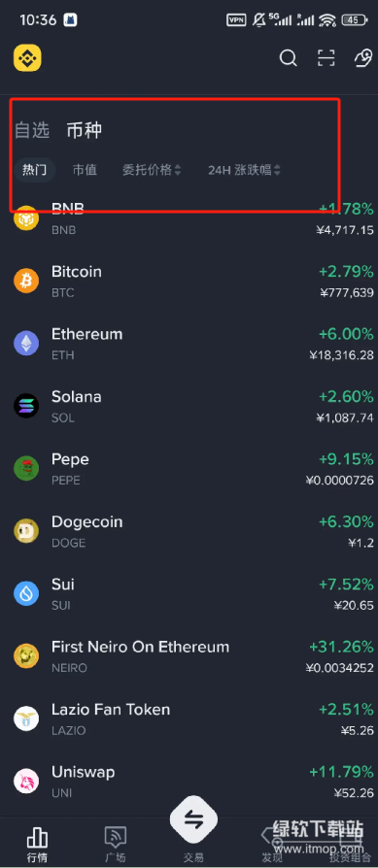This screenshot has width=378, height=868.
Task: Open the Solana row
Action: (189, 406)
